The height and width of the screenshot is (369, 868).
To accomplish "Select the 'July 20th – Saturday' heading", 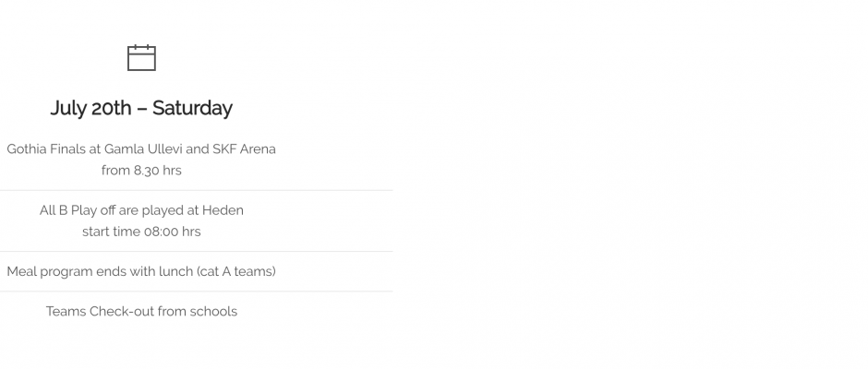I will [x=141, y=108].
